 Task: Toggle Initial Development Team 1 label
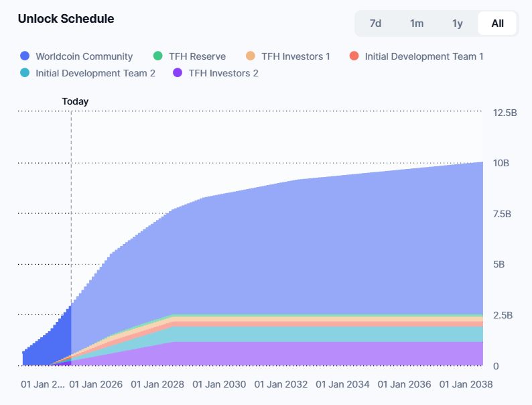[x=423, y=56]
